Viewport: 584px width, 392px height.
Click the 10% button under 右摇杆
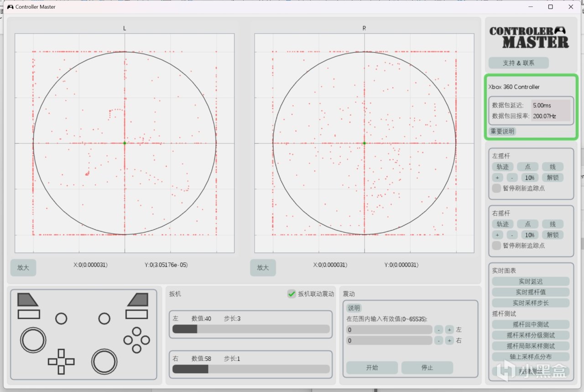tap(529, 235)
